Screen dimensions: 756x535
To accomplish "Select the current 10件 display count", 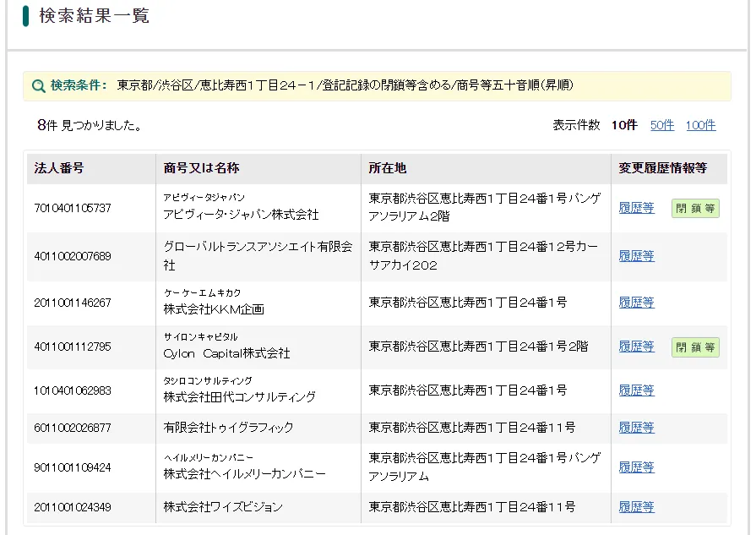I will click(624, 125).
